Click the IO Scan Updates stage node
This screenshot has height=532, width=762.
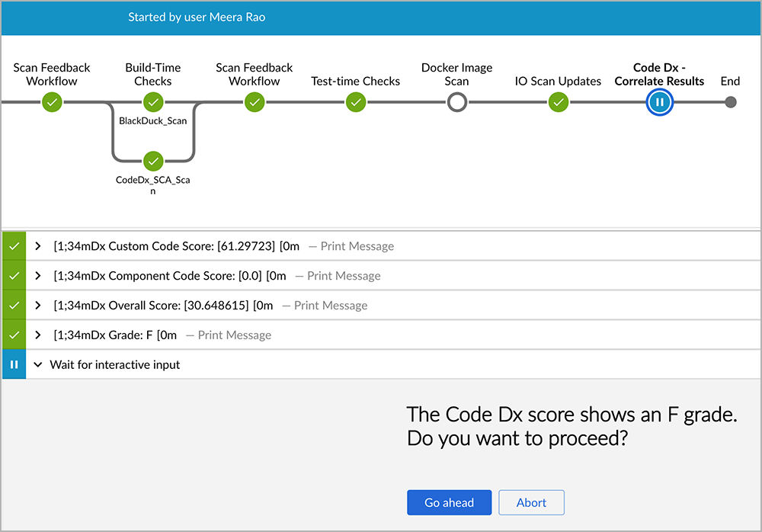coord(559,101)
